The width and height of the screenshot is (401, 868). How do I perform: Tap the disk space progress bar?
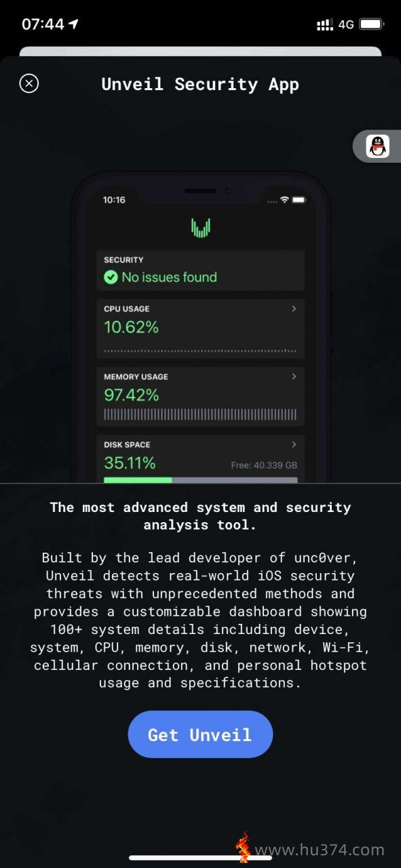tap(200, 480)
